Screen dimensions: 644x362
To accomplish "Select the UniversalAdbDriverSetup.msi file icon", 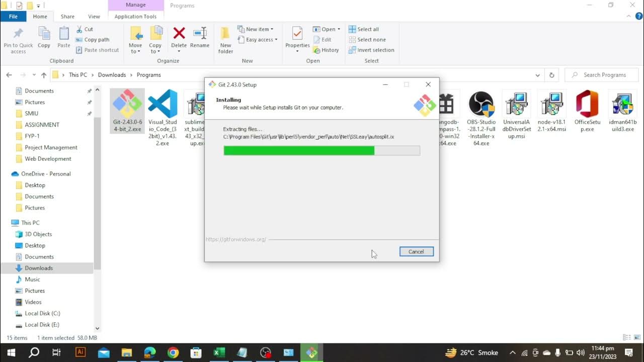I will pos(516,104).
